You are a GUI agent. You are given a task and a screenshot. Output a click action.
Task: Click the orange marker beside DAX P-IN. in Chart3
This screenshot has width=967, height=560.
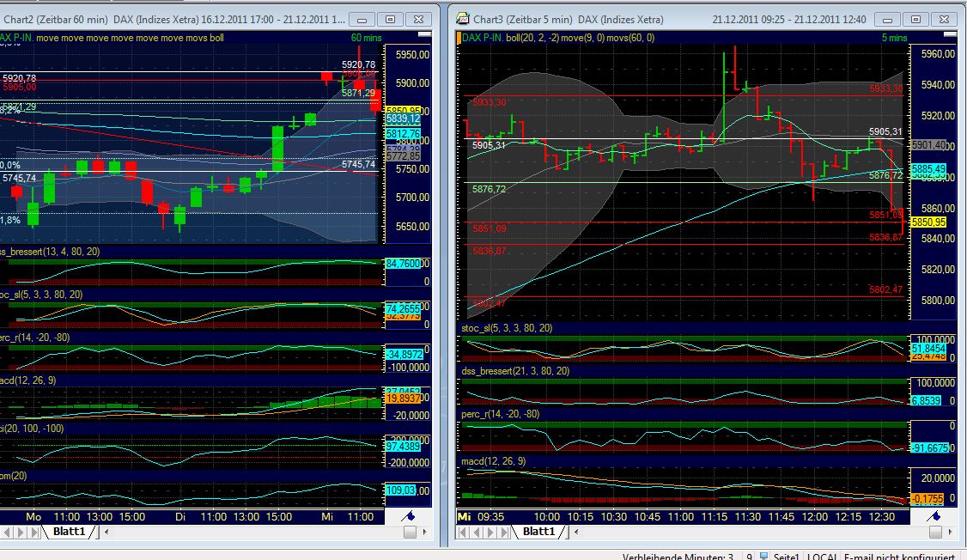(x=458, y=38)
